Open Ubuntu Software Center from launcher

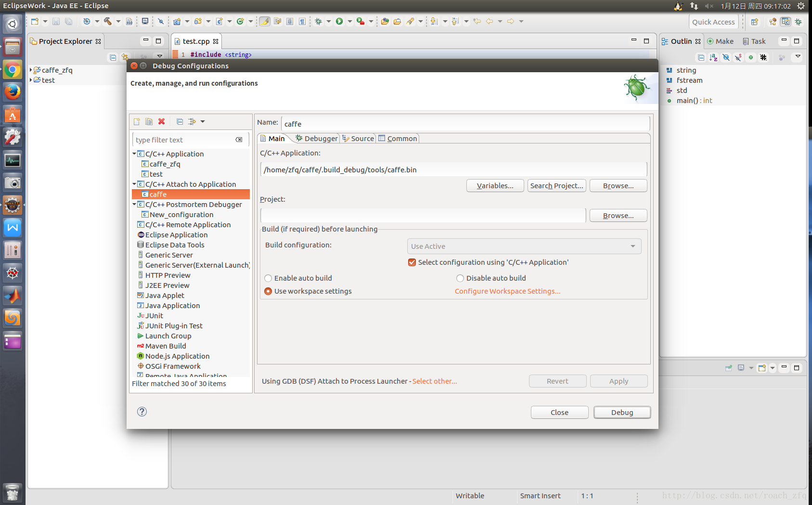13,115
